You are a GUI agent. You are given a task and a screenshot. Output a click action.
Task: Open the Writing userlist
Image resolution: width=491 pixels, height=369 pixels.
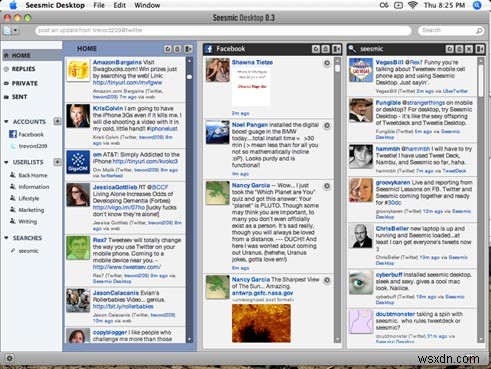click(x=24, y=221)
